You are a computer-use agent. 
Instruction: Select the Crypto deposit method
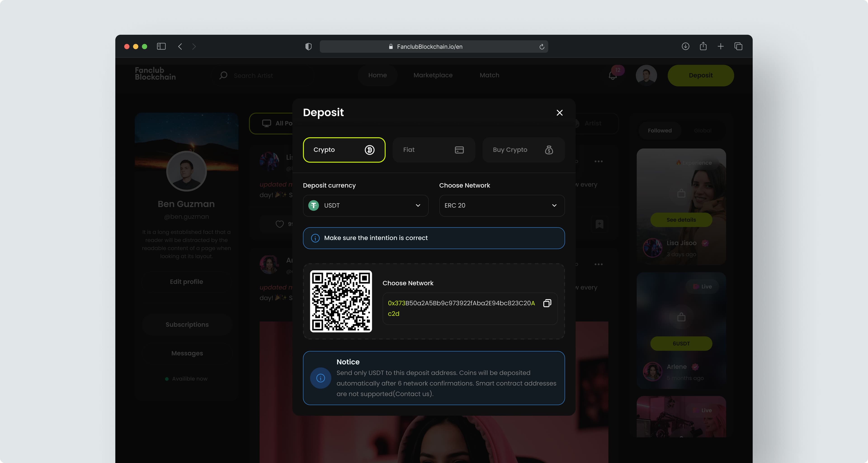point(344,150)
